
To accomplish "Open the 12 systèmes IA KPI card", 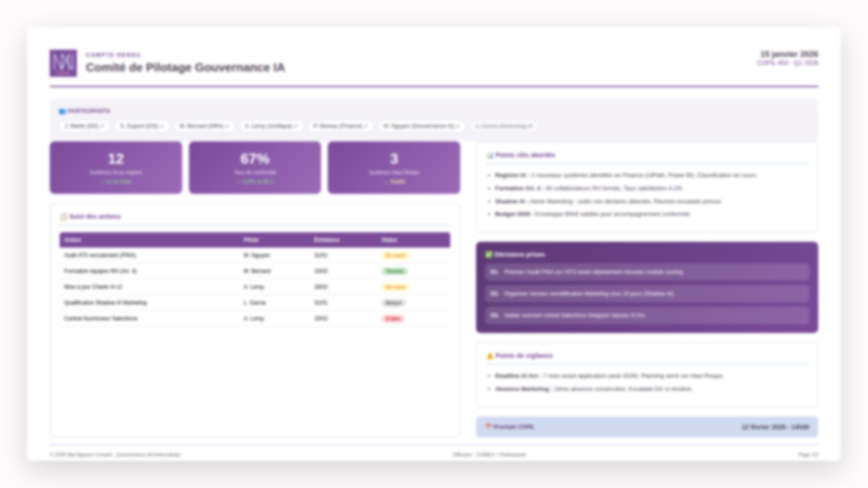I will 116,168.
